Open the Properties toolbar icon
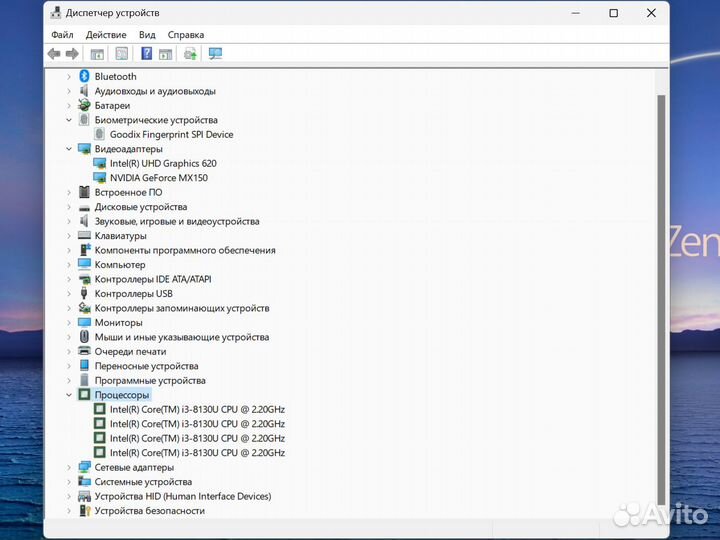The image size is (720, 540). click(122, 54)
